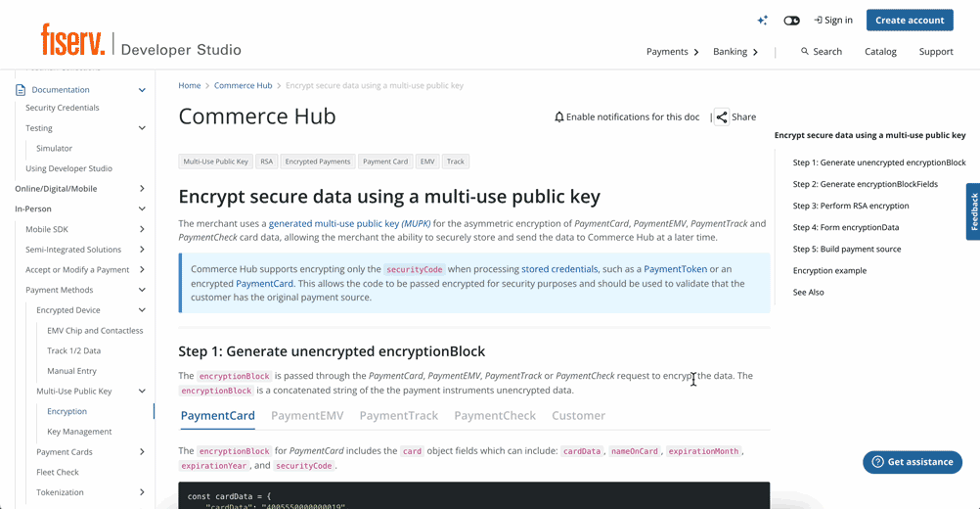Collapse the Testing section in sidebar
Screen dimensions: 980x509
[142, 128]
